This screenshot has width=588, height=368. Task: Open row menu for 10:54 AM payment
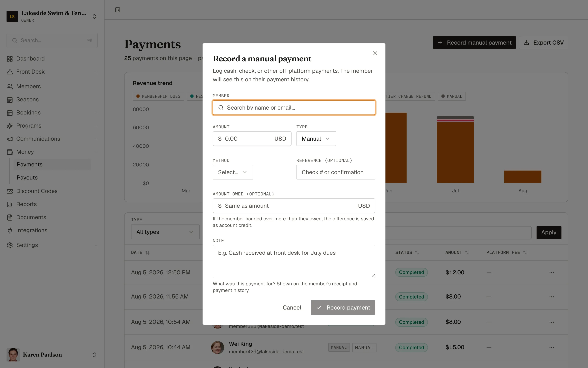pyautogui.click(x=551, y=322)
